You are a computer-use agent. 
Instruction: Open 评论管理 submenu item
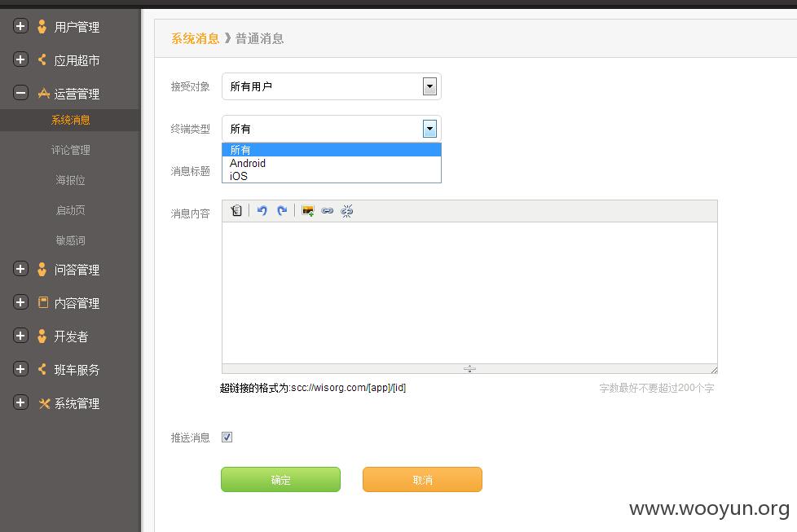pyautogui.click(x=71, y=150)
